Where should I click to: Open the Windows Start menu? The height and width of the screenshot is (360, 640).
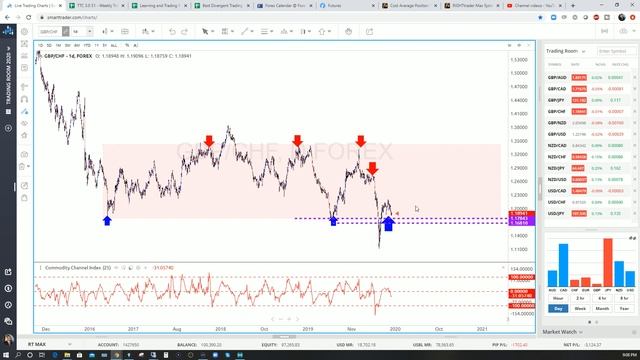[x=6, y=355]
